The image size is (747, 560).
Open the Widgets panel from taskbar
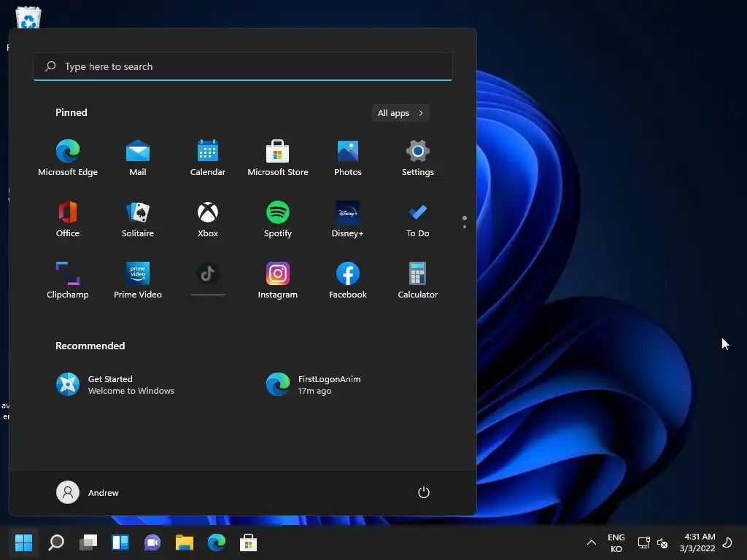(x=120, y=542)
